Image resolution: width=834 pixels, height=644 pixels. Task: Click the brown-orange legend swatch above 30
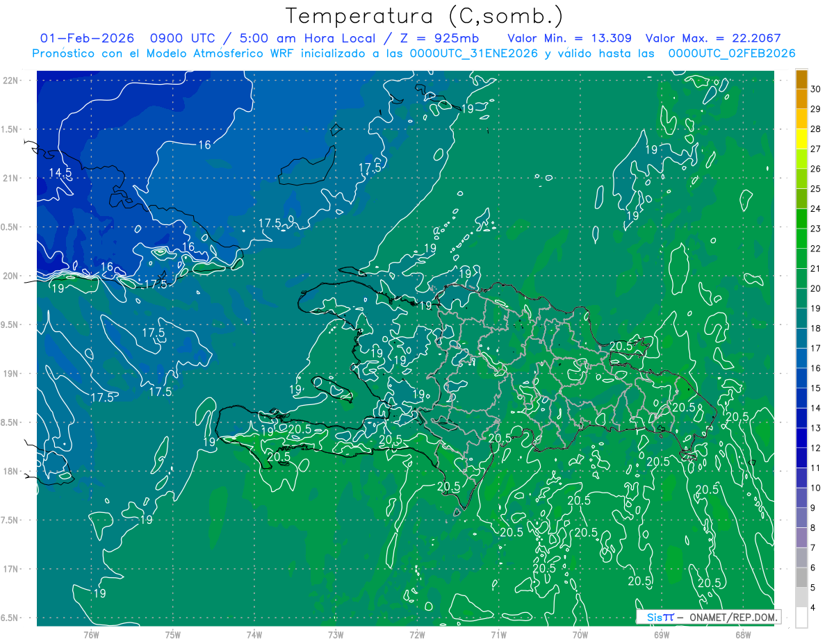pos(802,79)
